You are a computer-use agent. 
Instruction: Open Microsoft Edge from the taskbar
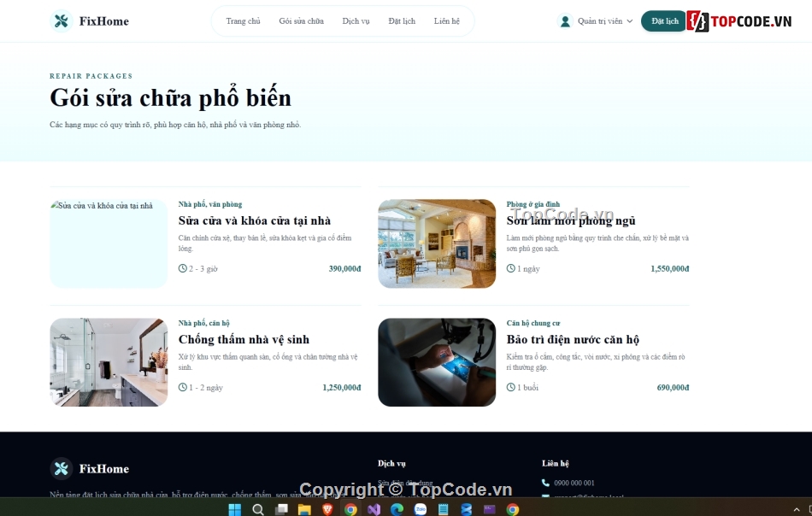click(397, 510)
